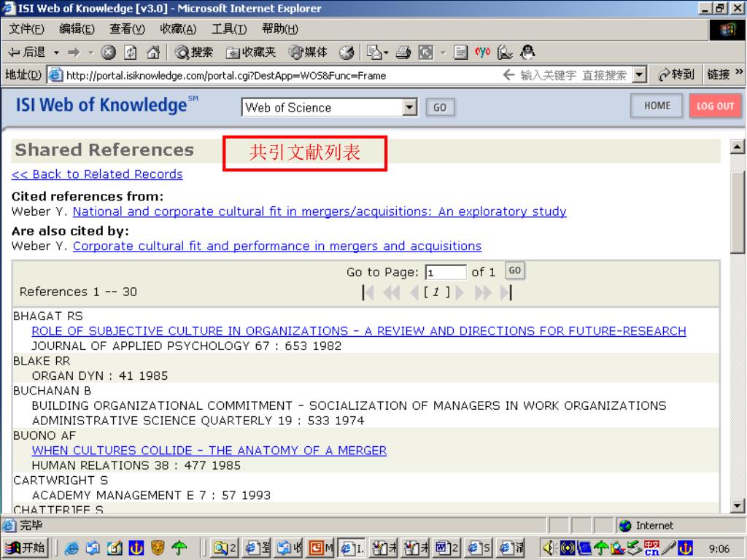The image size is (747, 560).
Task: Click the next page arrow icon
Action: [x=460, y=292]
